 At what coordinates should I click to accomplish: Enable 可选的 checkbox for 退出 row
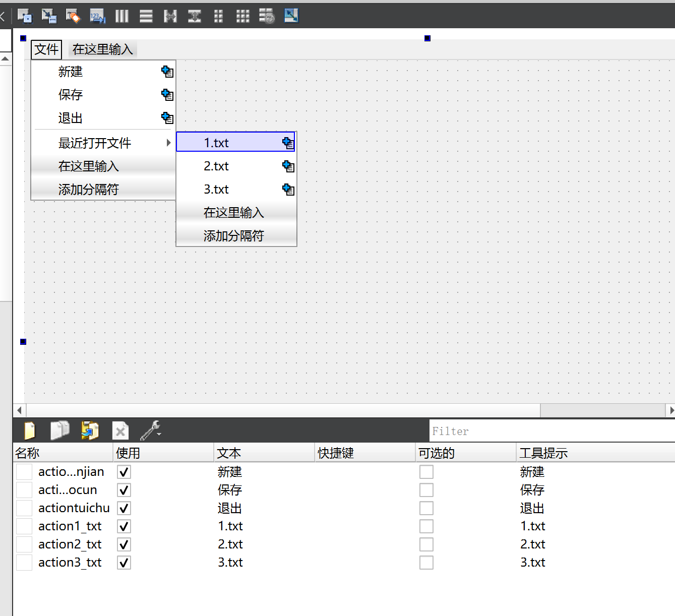(x=426, y=508)
